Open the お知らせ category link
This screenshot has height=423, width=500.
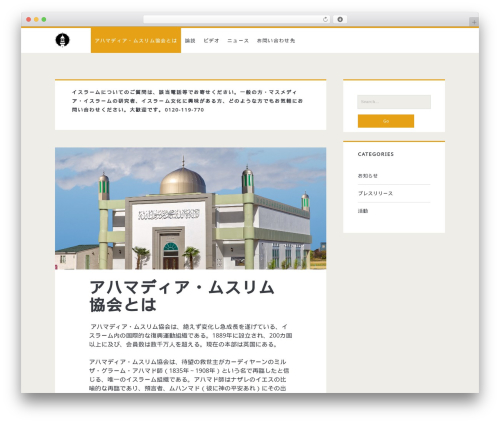pos(368,176)
